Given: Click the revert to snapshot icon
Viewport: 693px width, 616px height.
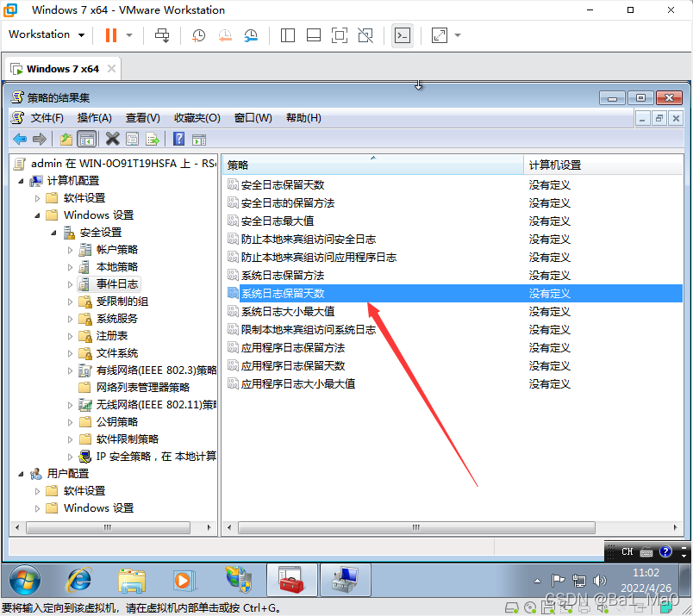Looking at the screenshot, I should pyautogui.click(x=225, y=35).
